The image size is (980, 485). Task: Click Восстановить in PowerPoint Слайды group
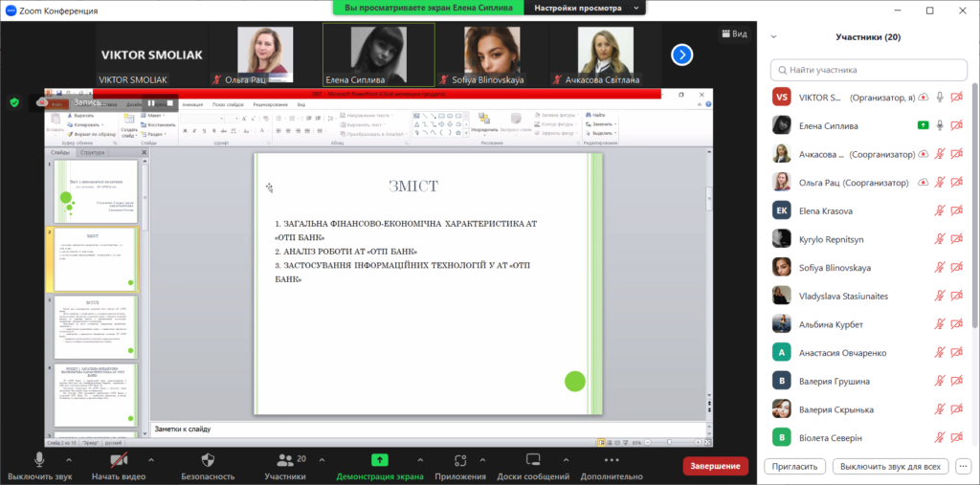click(x=158, y=124)
